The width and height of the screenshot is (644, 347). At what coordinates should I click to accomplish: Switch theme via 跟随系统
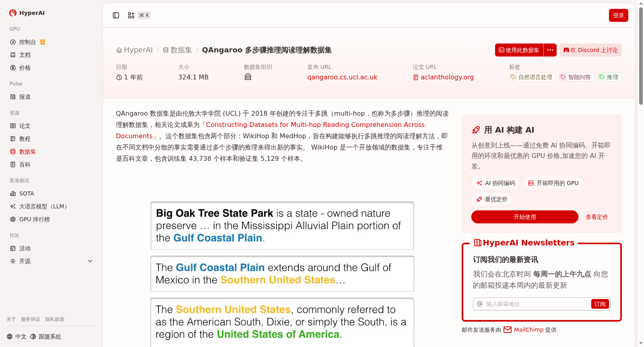point(46,337)
